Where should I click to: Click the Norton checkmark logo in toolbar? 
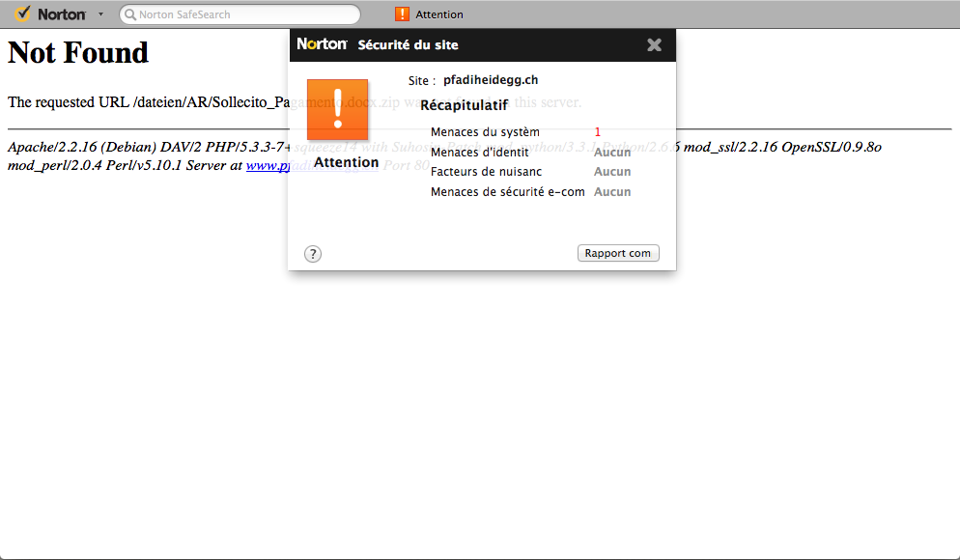(22, 14)
